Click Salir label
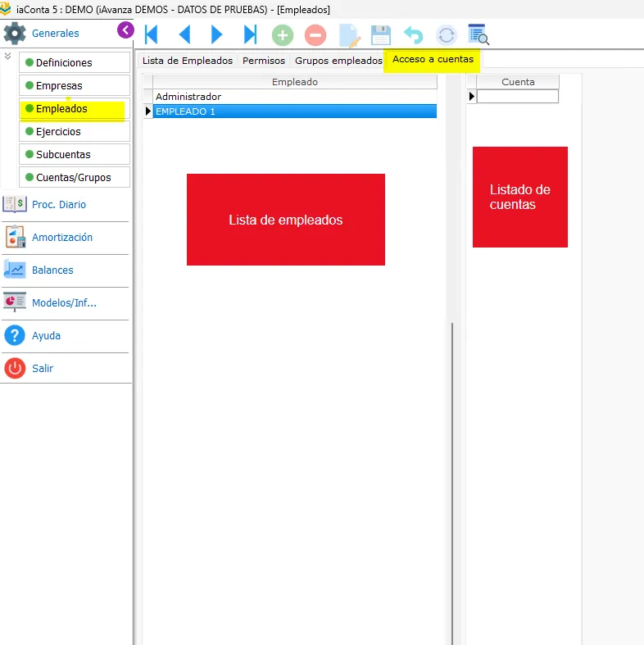 tap(43, 368)
